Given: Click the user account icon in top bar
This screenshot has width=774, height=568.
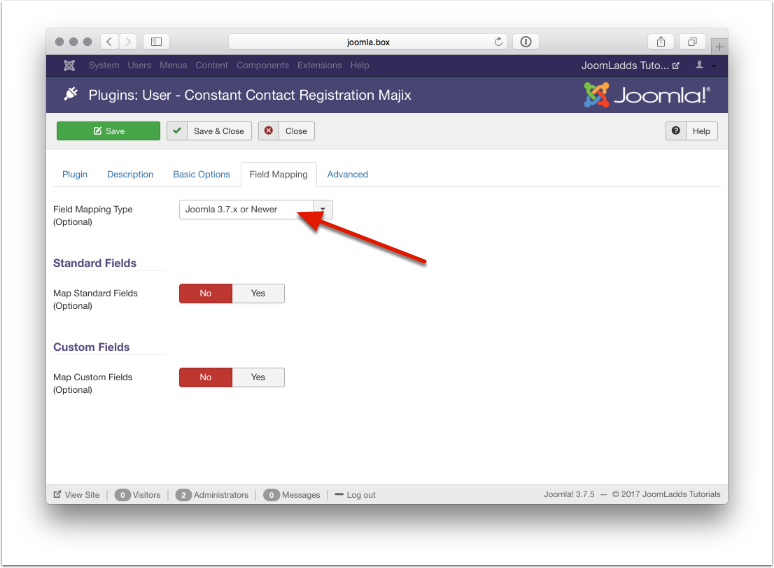Looking at the screenshot, I should 699,65.
